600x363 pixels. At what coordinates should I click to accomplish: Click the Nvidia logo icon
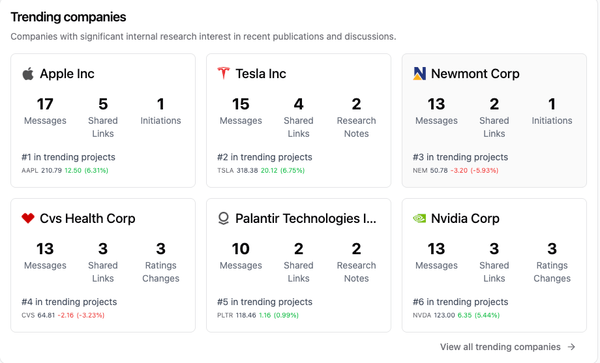[x=419, y=218]
